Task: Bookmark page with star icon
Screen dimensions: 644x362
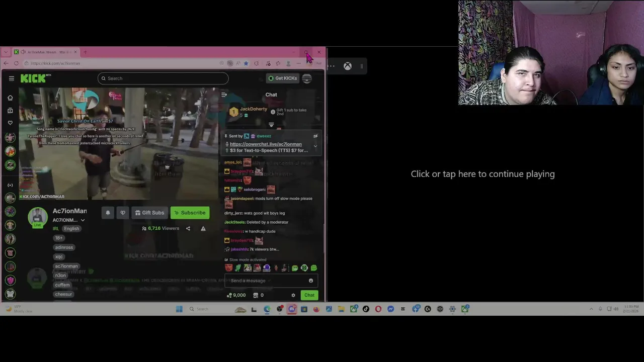Action: coord(246,63)
